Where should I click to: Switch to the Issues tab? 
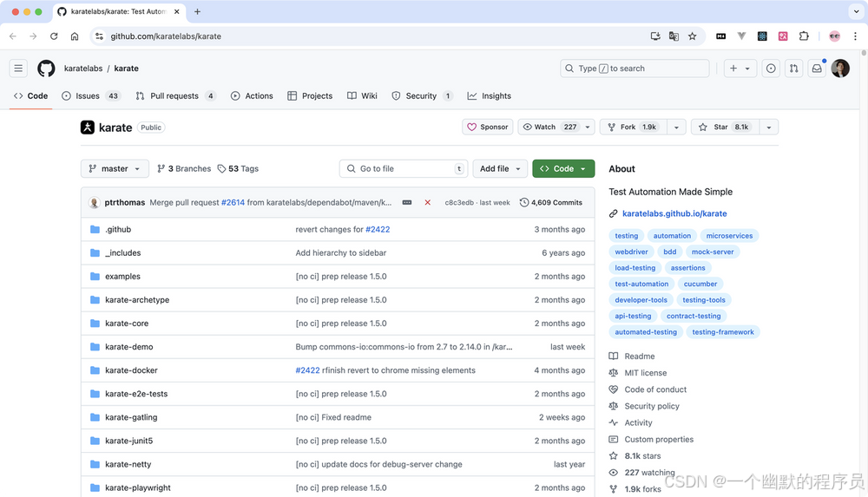coord(90,95)
